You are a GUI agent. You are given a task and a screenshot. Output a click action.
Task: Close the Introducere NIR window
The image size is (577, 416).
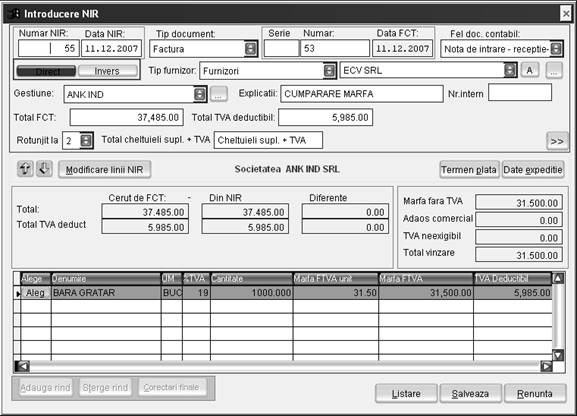[566, 14]
